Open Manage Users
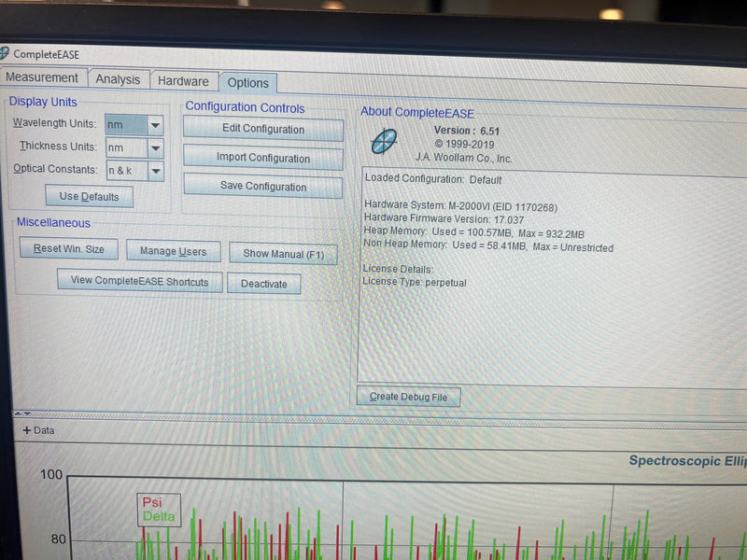 (x=174, y=251)
